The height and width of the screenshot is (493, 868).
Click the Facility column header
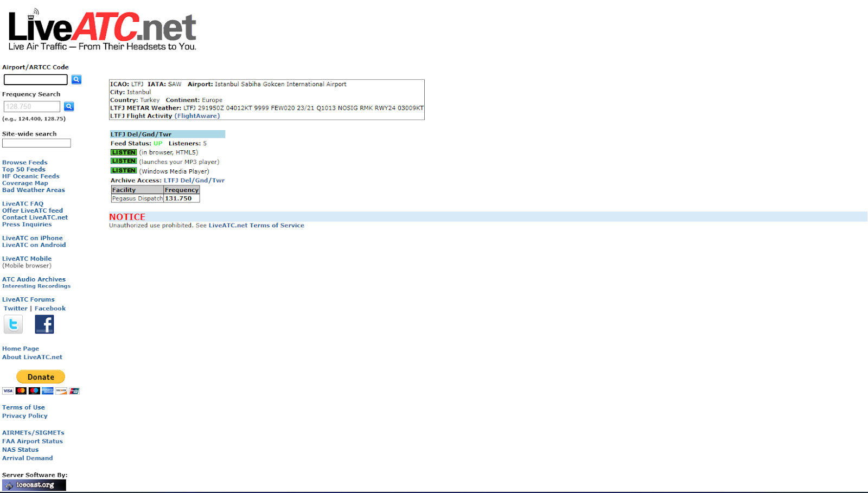click(137, 190)
